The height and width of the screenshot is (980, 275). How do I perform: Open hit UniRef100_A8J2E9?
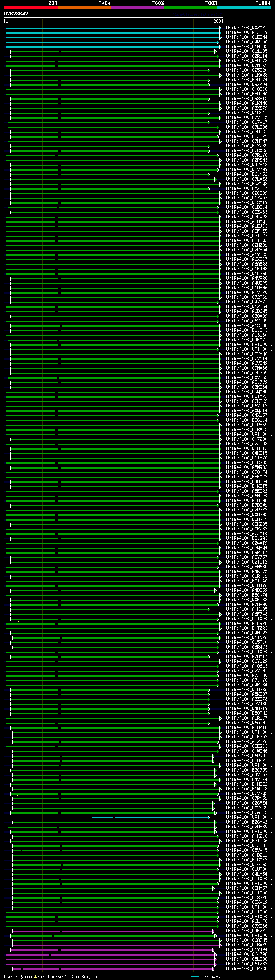click(x=247, y=33)
